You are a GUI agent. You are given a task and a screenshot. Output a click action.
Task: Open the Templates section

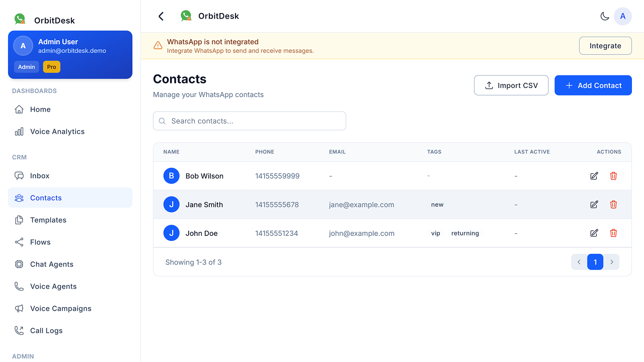(x=48, y=220)
